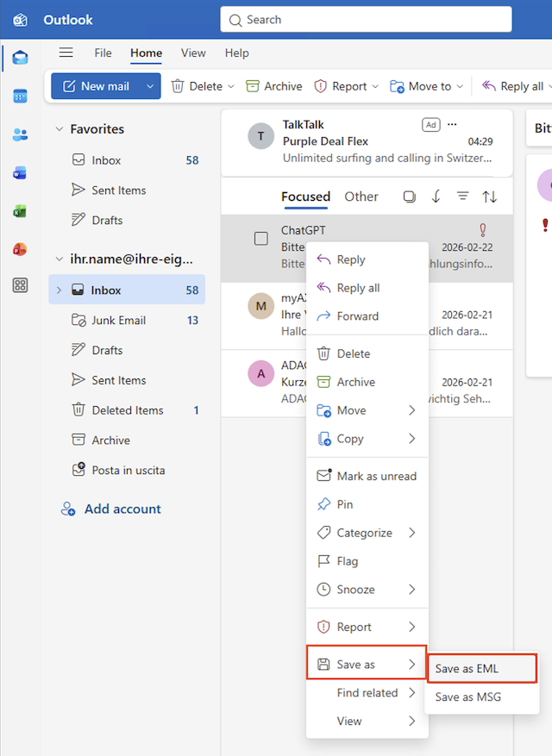
Task: Click the jump-to down arrow icon
Action: 436,197
